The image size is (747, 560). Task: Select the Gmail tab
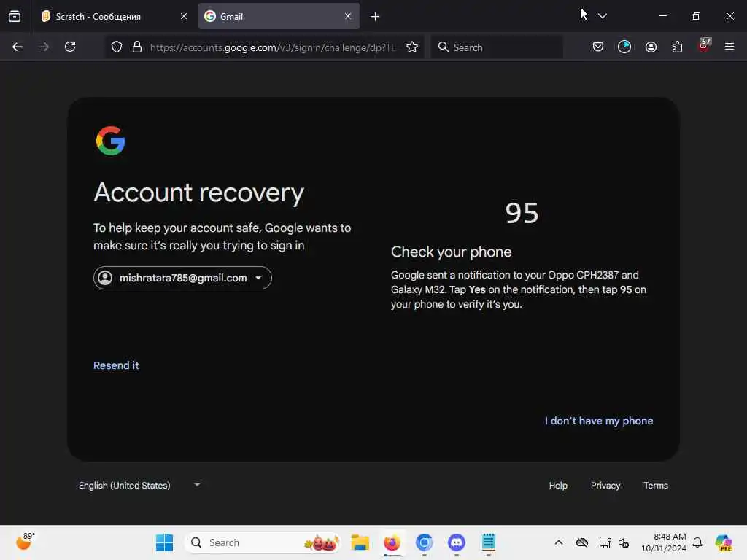[279, 16]
